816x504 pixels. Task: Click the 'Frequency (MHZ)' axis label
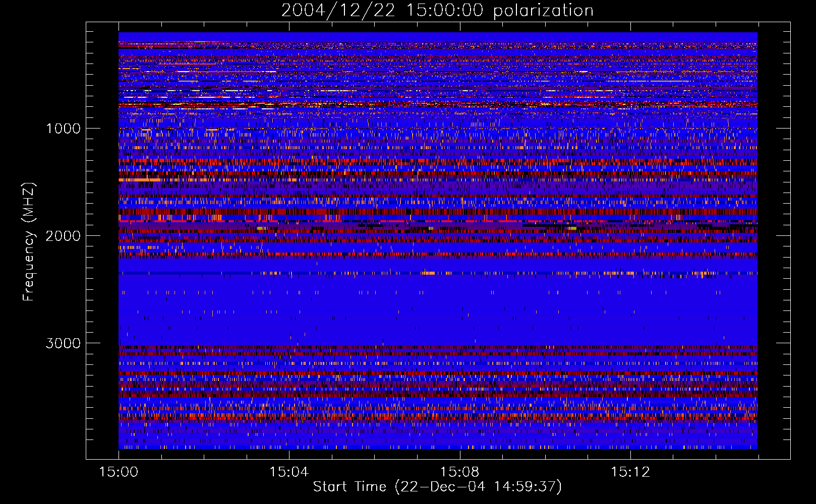click(x=29, y=242)
